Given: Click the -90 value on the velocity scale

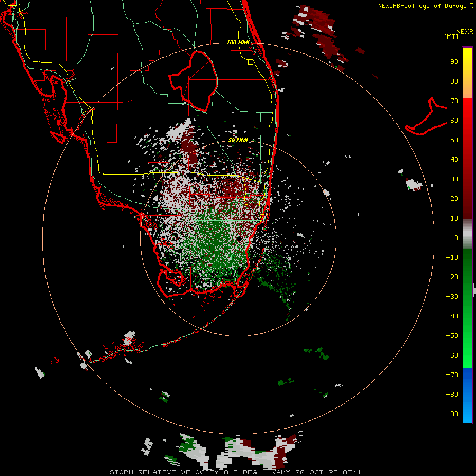Looking at the screenshot, I should click(452, 414).
